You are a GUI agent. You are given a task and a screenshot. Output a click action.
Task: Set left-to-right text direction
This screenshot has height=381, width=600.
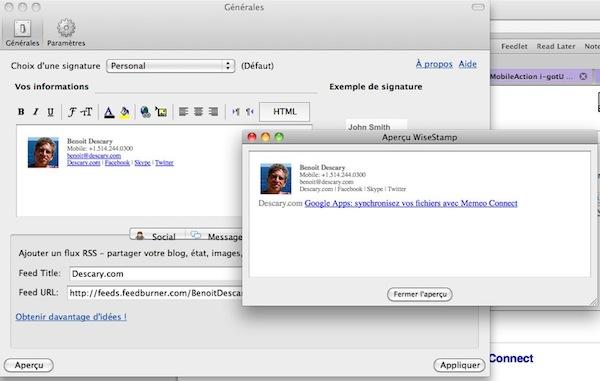(236, 112)
